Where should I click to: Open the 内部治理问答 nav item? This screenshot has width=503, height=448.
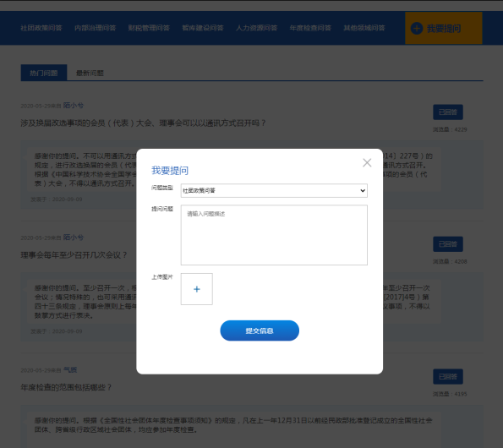coord(96,28)
